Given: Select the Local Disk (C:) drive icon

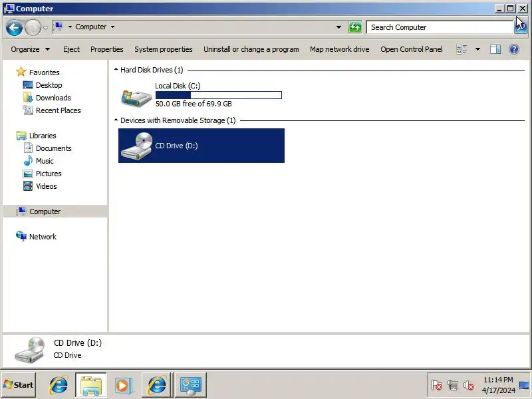Looking at the screenshot, I should point(136,98).
